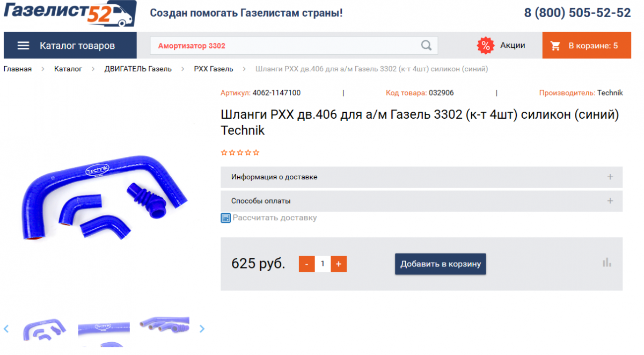Image resolution: width=644 pixels, height=355 pixels.
Task: Click product code 032906
Action: 441,93
